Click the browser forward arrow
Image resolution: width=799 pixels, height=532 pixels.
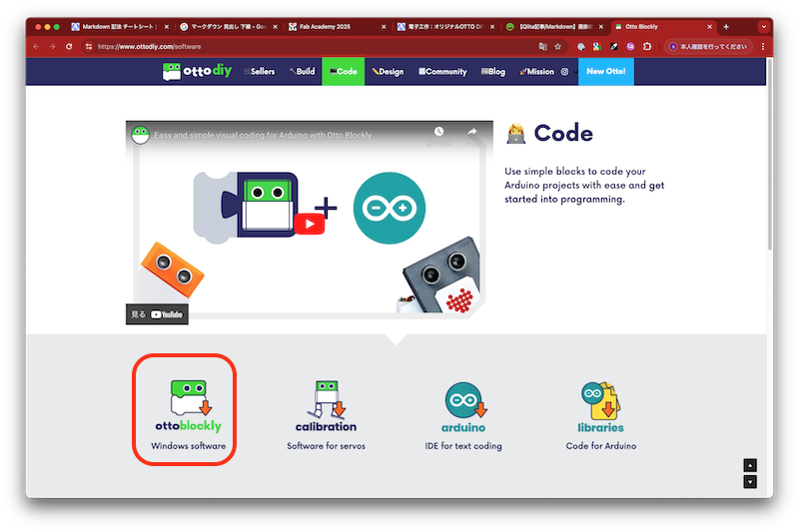tap(52, 46)
